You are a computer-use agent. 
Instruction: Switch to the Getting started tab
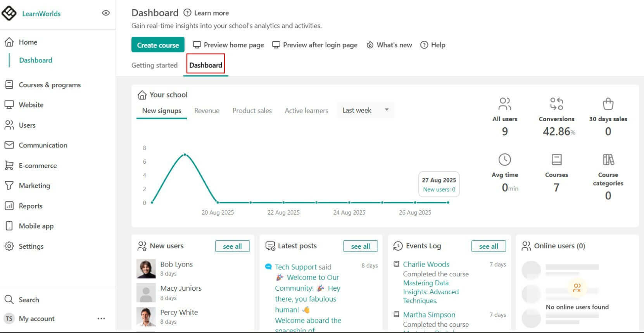click(x=154, y=65)
